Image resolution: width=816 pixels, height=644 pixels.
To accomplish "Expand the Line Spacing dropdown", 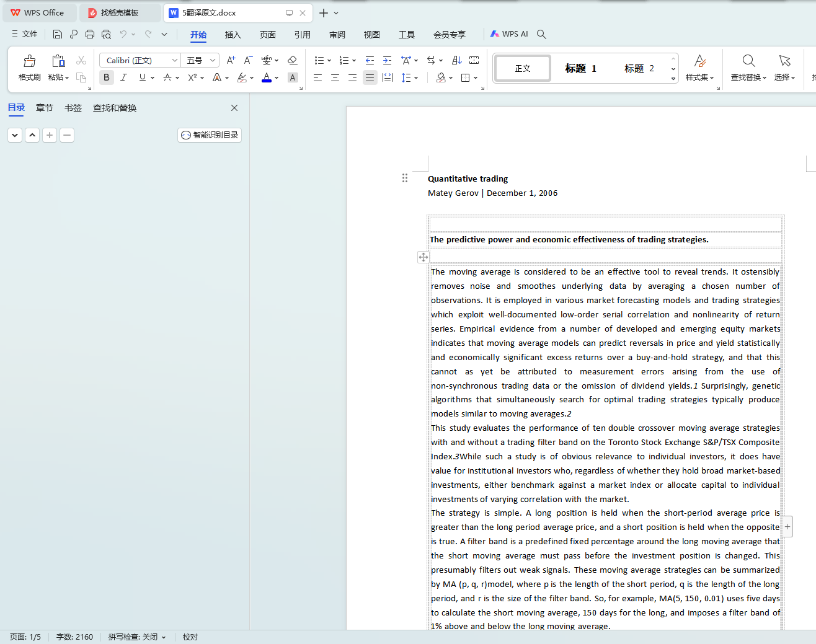I will coord(416,77).
